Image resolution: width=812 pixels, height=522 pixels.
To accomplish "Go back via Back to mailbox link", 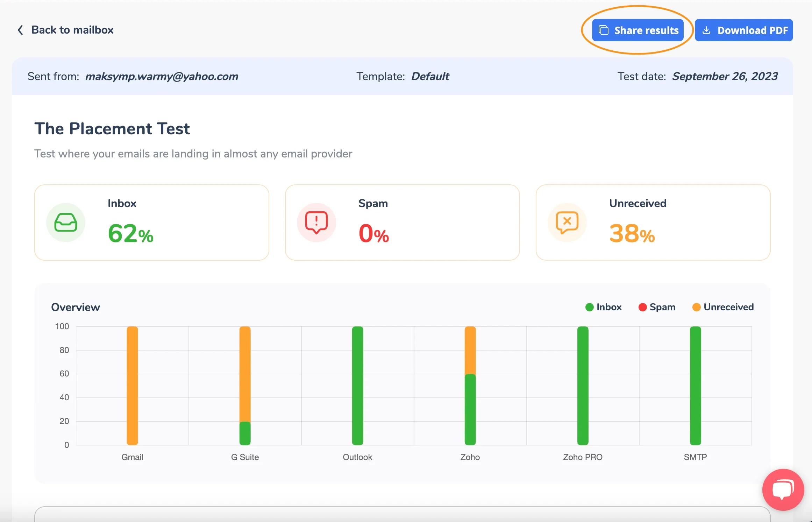I will click(x=72, y=30).
